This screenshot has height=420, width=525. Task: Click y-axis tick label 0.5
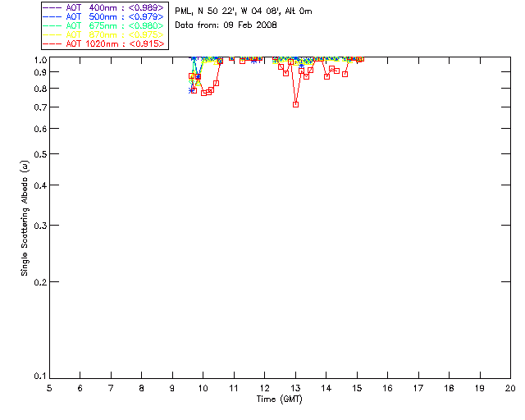click(x=40, y=154)
